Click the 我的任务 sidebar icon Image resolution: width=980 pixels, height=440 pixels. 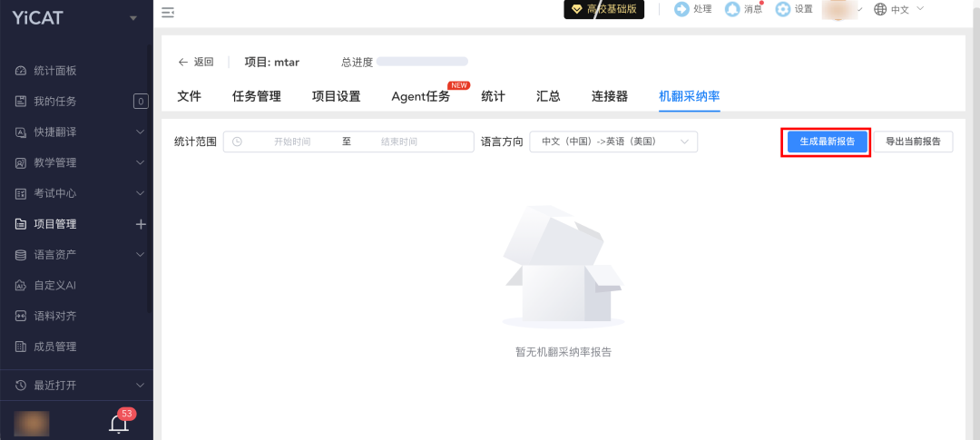tap(21, 102)
